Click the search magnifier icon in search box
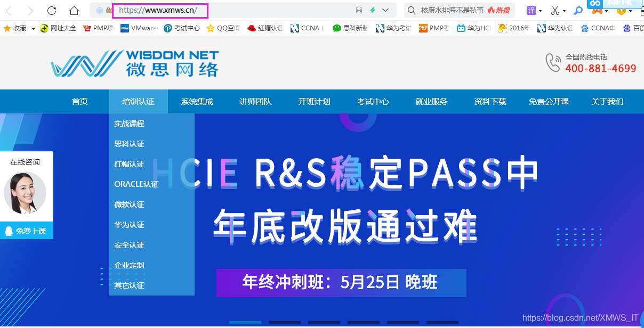The height and width of the screenshot is (328, 644). coord(412,10)
